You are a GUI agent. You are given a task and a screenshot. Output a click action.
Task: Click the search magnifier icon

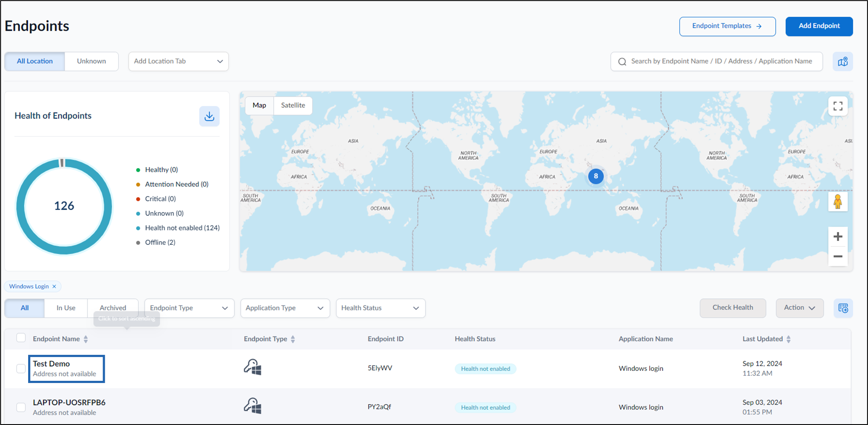[622, 62]
